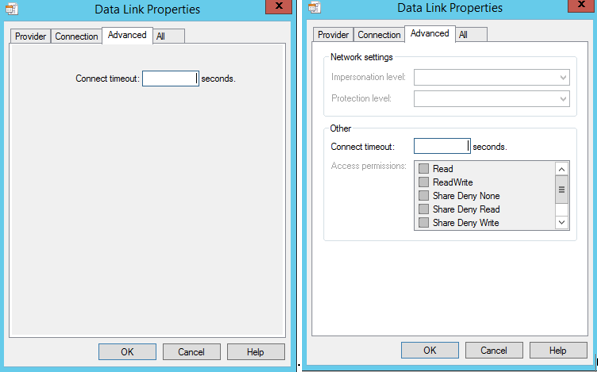Switch to All tab in right window
This screenshot has width=598, height=374.
point(471,35)
